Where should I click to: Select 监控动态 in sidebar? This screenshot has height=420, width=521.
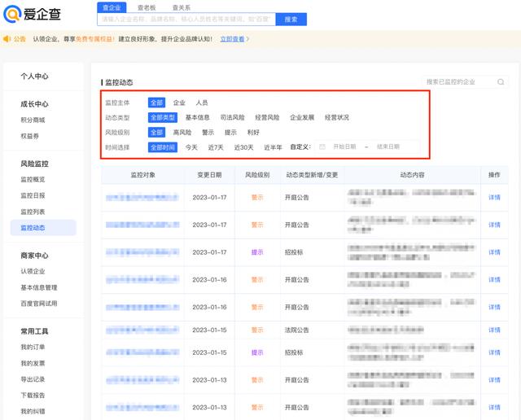click(x=43, y=228)
